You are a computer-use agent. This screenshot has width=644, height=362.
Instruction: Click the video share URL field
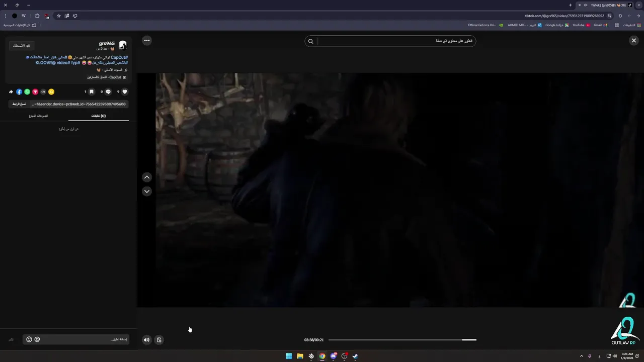pos(78,104)
